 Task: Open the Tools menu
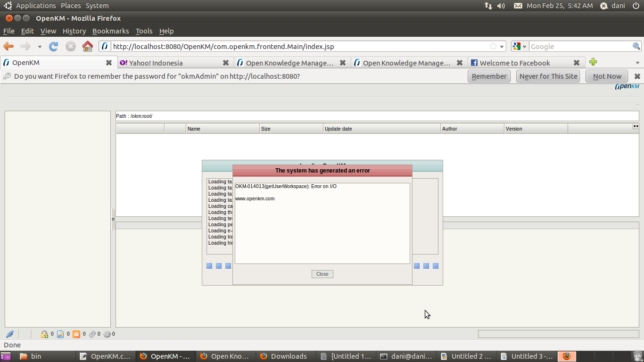[144, 31]
